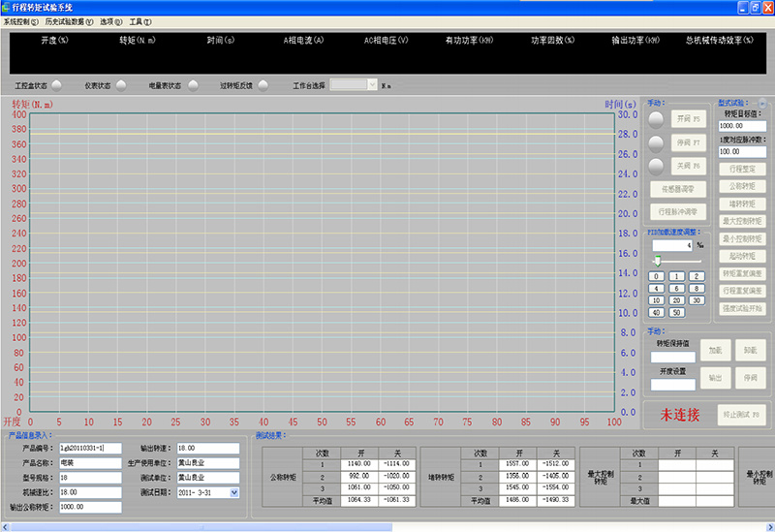775x532 pixels.
Task: Click the small arrow icon next to 型式试验
Action: (762, 104)
